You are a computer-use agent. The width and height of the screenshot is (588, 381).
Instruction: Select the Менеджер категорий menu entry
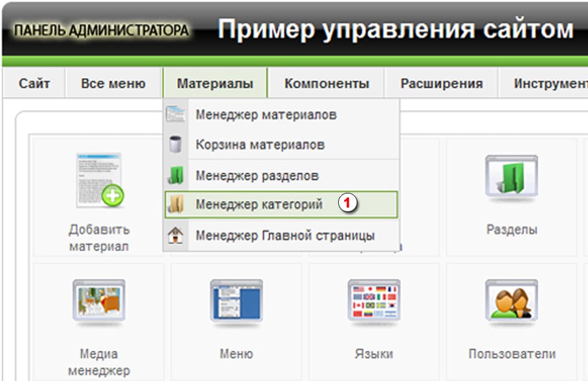(259, 204)
